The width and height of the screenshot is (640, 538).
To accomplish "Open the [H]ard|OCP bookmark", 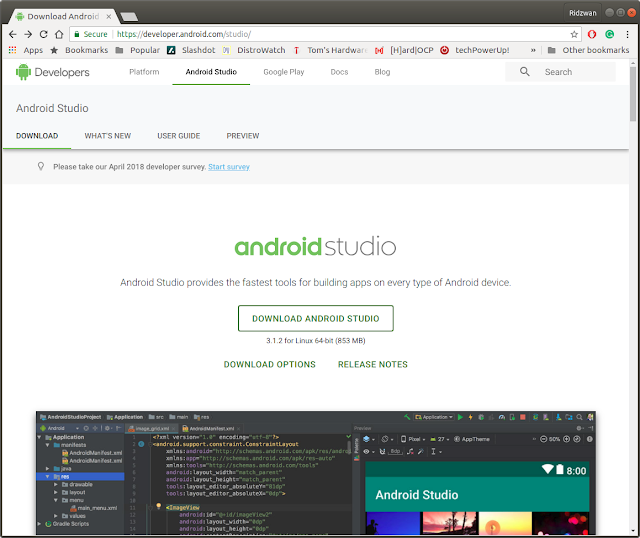I will (x=404, y=50).
